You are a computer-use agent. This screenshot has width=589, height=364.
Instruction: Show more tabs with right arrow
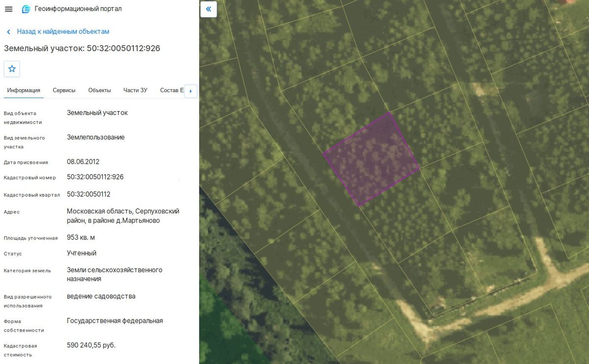(190, 91)
